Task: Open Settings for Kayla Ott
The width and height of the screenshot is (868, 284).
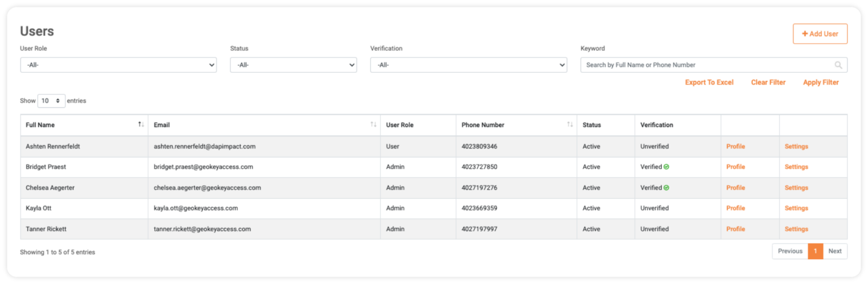Action: point(796,208)
